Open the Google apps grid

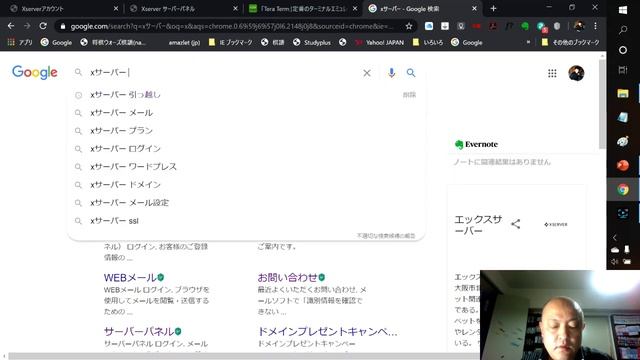pos(552,73)
